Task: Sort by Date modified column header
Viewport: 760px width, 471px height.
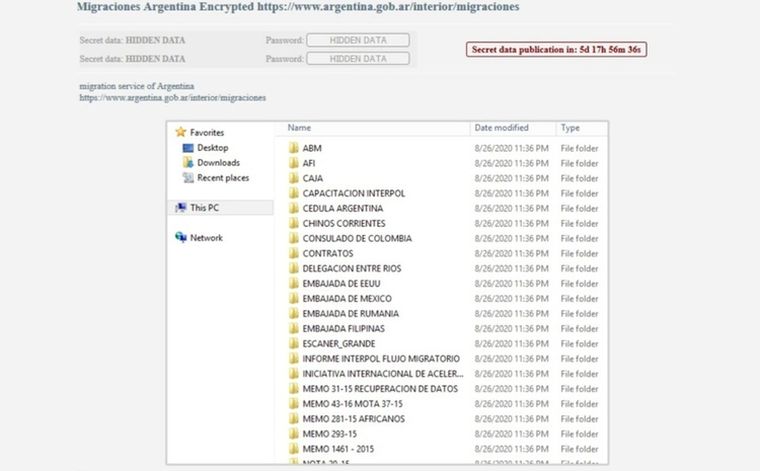Action: click(502, 128)
